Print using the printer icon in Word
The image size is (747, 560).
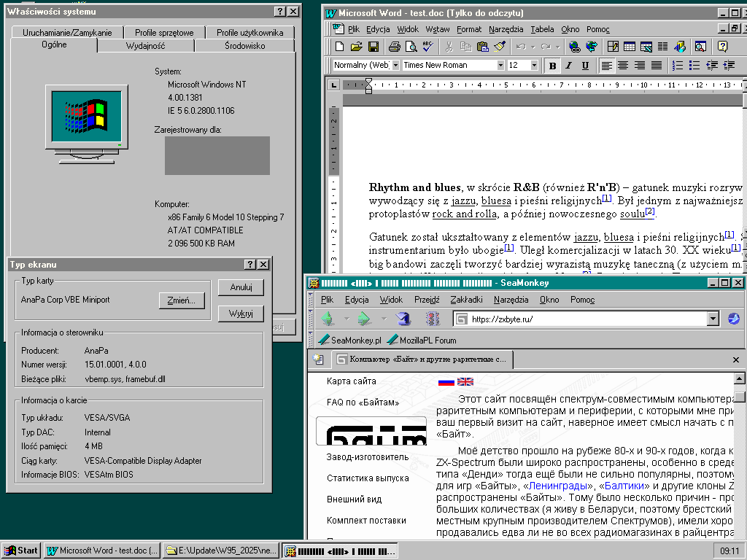tap(394, 46)
